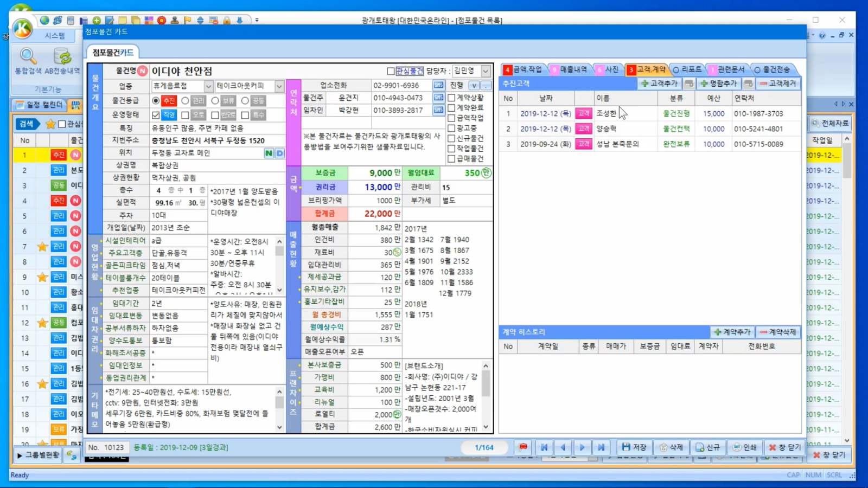Image resolution: width=868 pixels, height=488 pixels.
Task: Expand the 휴게음료점 업종 dropdown
Action: [208, 86]
